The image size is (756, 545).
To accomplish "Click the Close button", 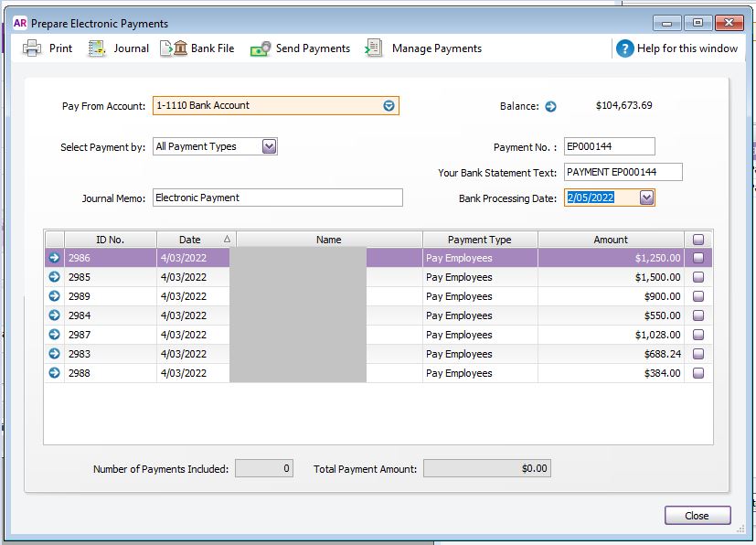I will tap(697, 515).
